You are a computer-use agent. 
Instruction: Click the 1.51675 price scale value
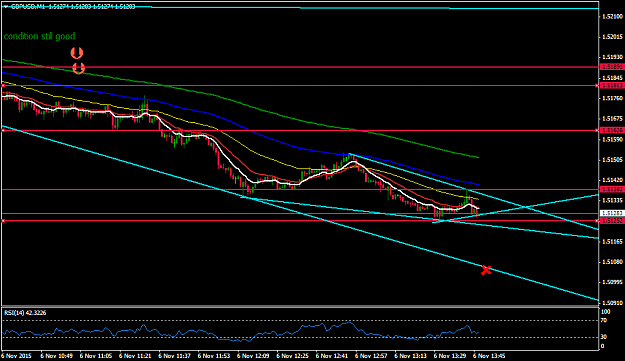[613, 119]
